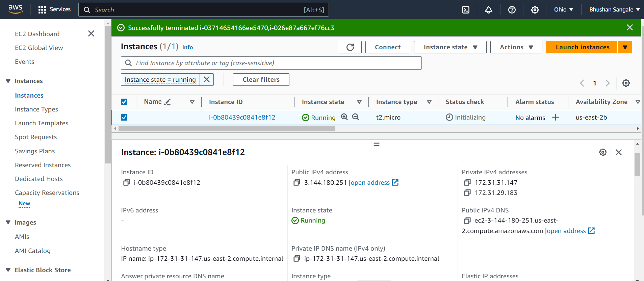
Task: Uncheck the i-0b80439c0841e8f12 row checkbox
Action: [124, 117]
